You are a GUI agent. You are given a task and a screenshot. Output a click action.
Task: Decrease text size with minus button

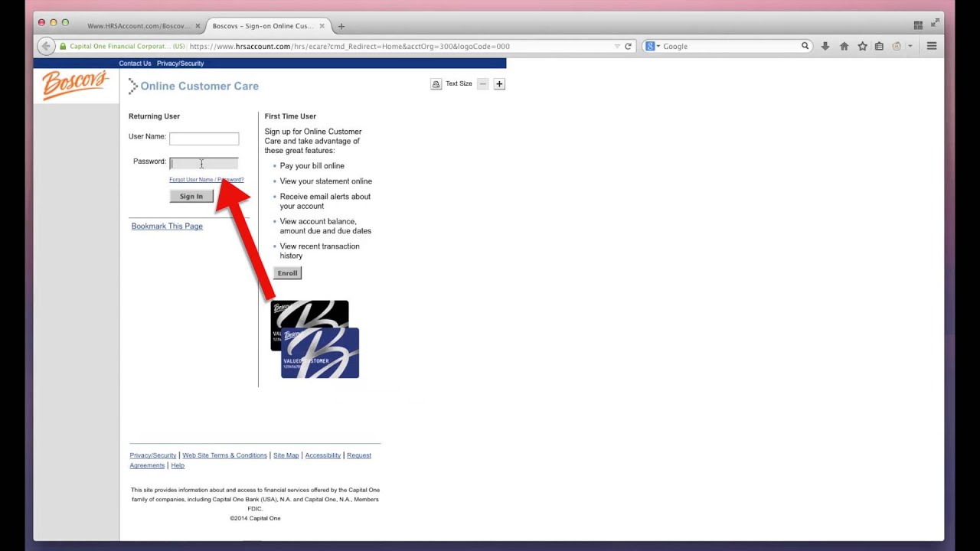pyautogui.click(x=482, y=84)
